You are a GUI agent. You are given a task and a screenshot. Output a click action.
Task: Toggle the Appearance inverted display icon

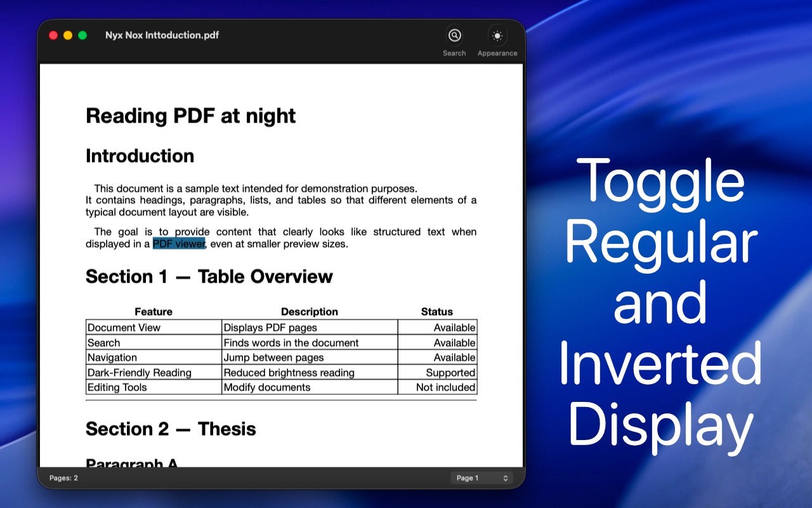click(x=497, y=36)
